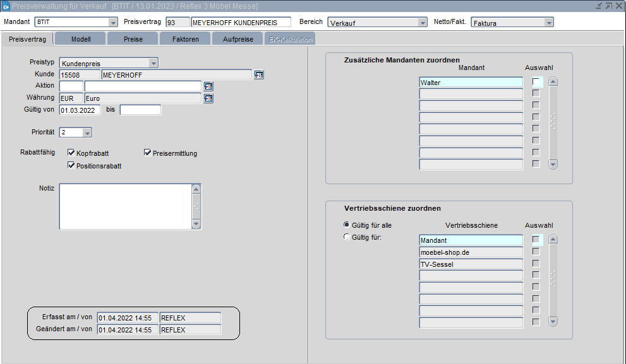Open the customer lookup next to Kunde

pyautogui.click(x=259, y=74)
